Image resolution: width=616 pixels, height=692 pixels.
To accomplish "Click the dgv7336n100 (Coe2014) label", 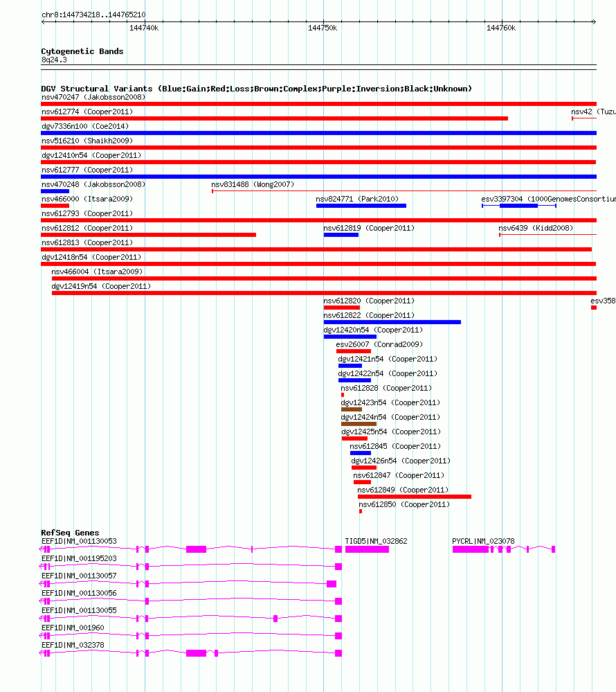I will (85, 126).
